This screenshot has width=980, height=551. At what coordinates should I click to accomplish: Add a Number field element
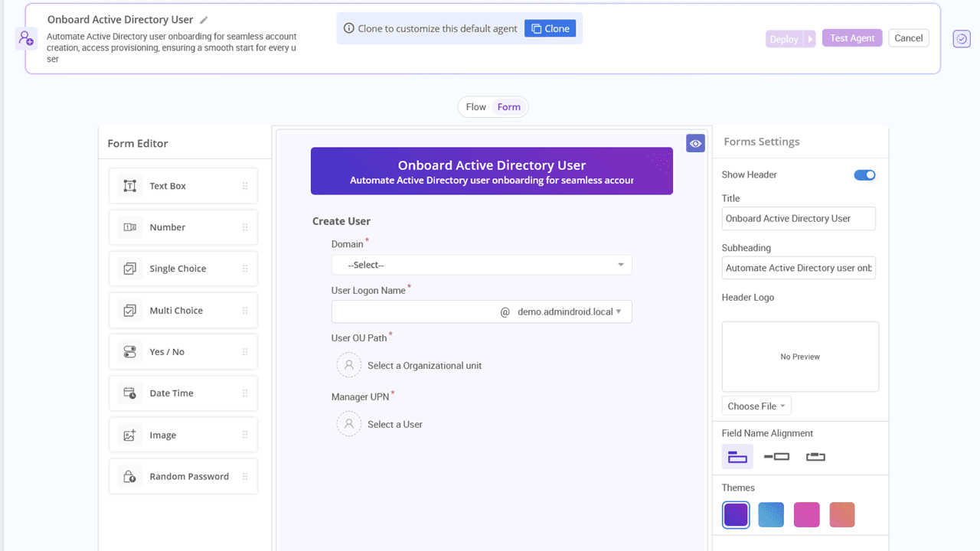click(183, 227)
